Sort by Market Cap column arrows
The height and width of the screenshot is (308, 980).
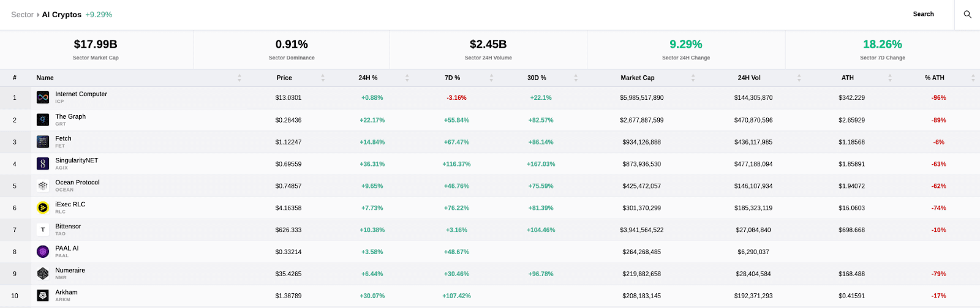click(693, 78)
